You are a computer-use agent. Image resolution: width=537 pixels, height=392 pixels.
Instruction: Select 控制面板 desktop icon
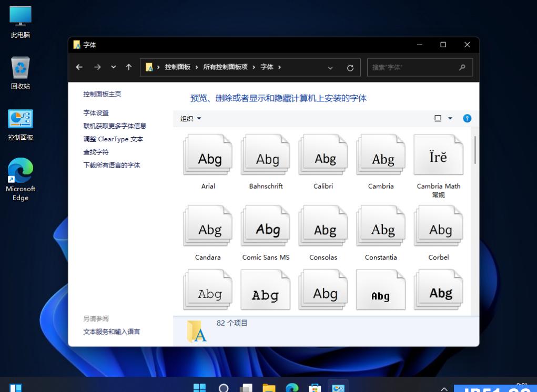pyautogui.click(x=21, y=125)
